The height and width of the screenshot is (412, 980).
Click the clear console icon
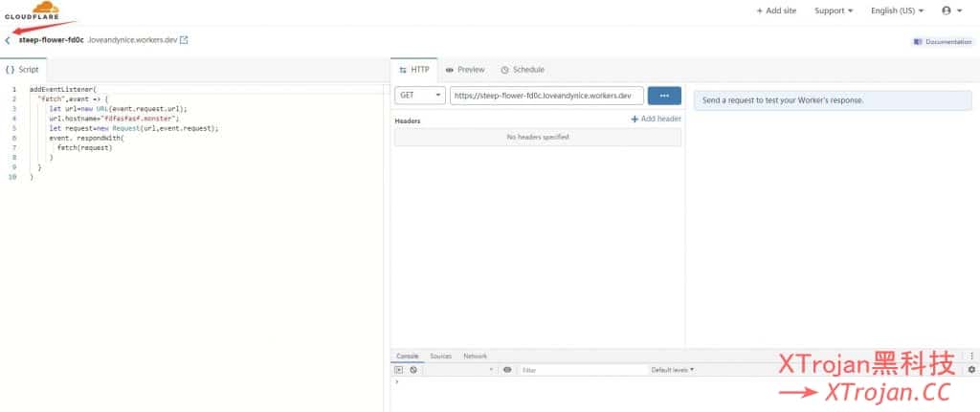click(x=413, y=369)
